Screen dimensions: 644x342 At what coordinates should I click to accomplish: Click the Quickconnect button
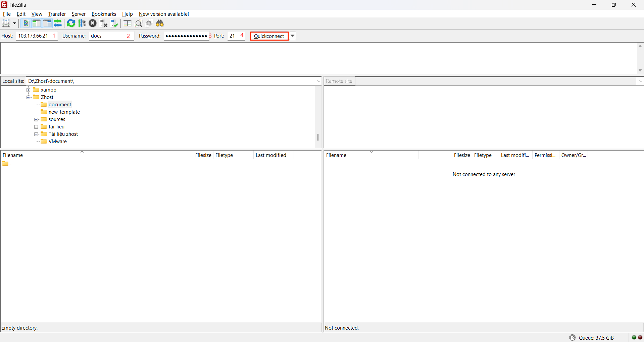point(269,36)
